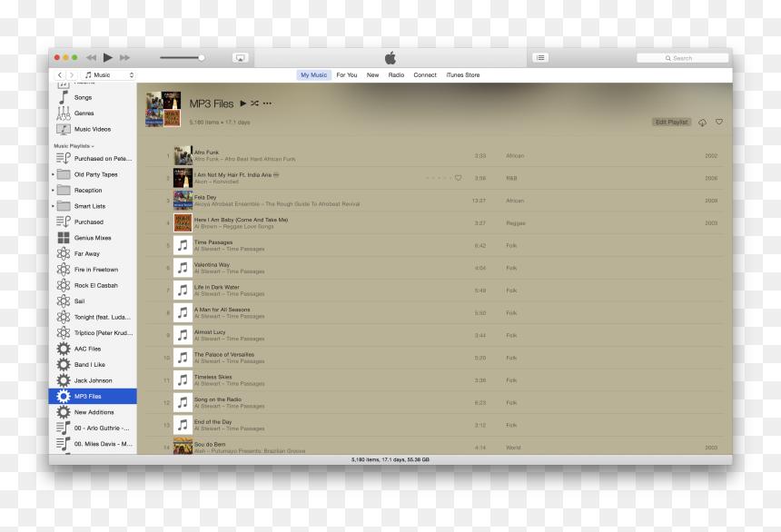The image size is (781, 532).
Task: Select Song on the Radio row
Action: (x=434, y=402)
